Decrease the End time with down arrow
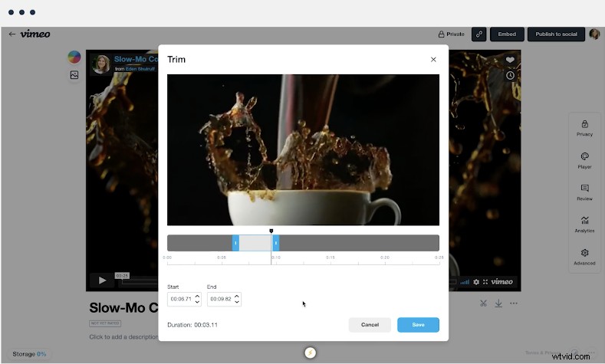 [x=237, y=301]
